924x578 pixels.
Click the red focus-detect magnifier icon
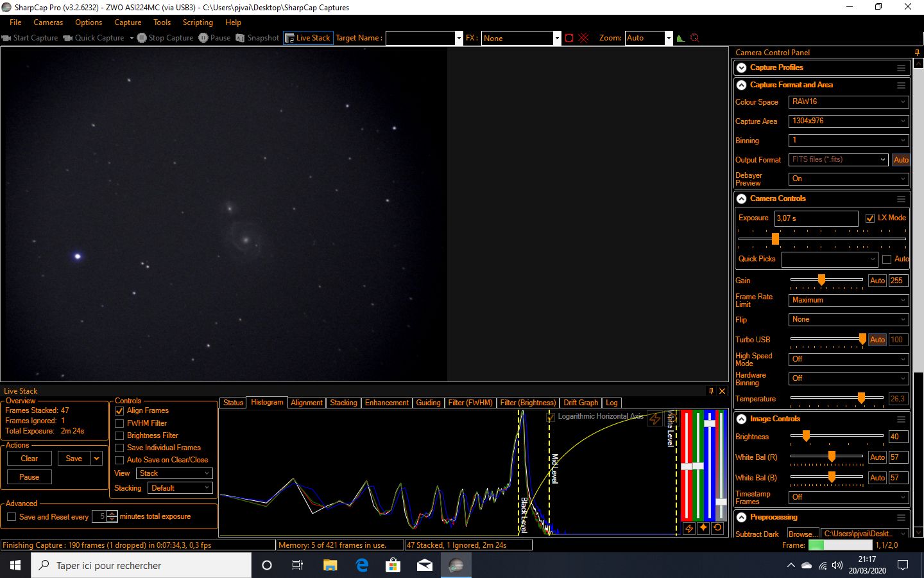[x=694, y=38]
